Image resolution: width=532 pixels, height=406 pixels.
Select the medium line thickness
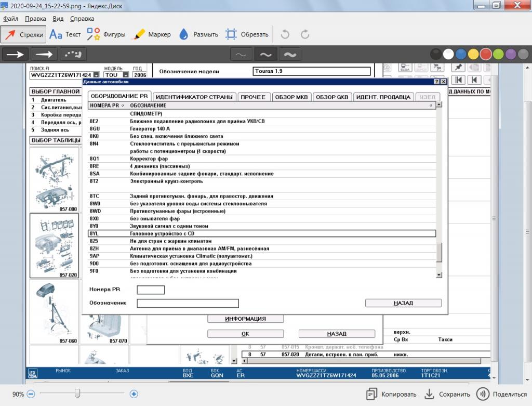click(x=265, y=54)
